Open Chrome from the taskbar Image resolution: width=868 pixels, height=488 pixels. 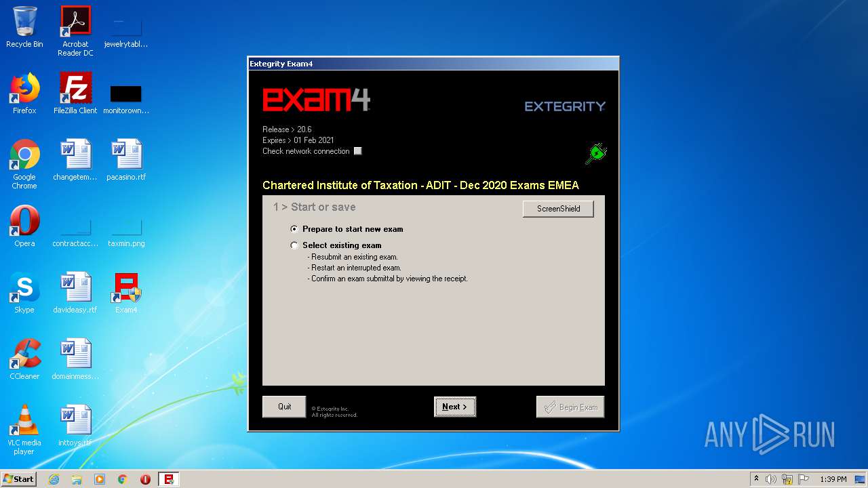(x=123, y=479)
